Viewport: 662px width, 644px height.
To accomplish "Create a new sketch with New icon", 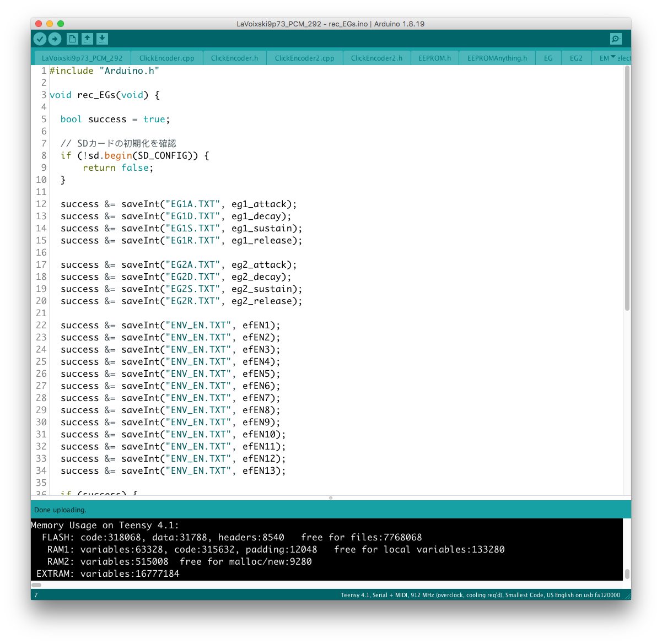I will 72,39.
